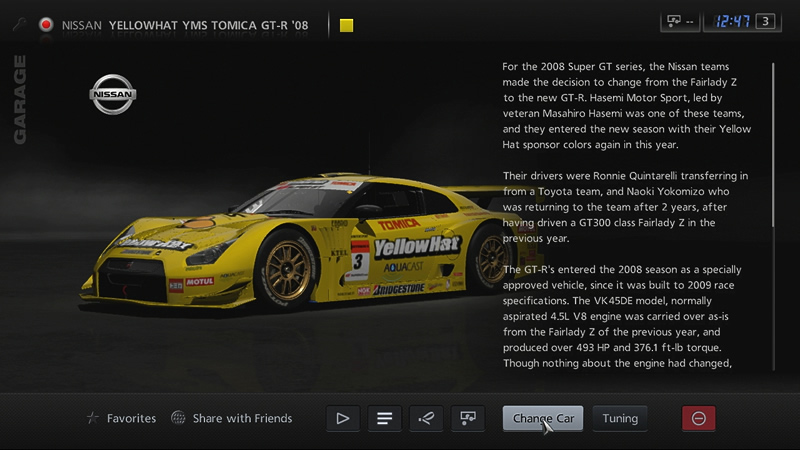Click the number 3 indicator box
The image size is (800, 450).
[767, 21]
